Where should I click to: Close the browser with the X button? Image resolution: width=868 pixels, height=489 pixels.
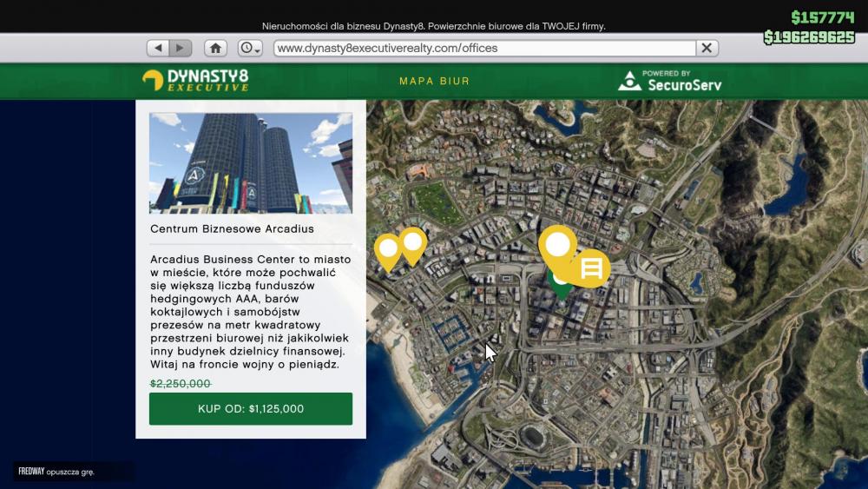pyautogui.click(x=707, y=48)
